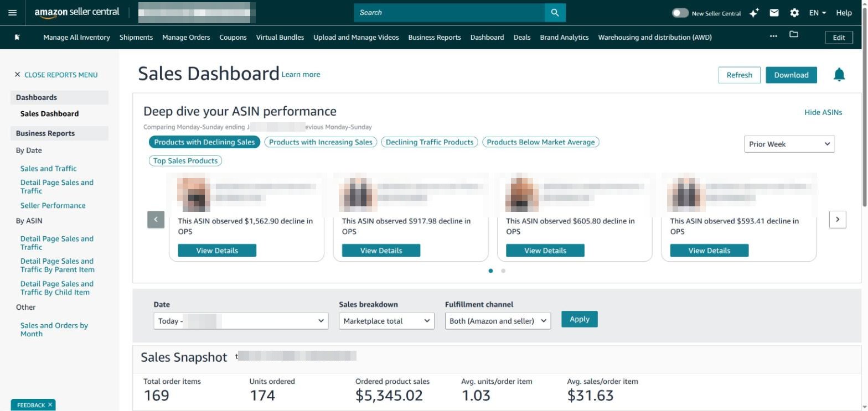Open Detail Page Sales and Traffic By Parent Item
Viewport: 868px width, 411px height.
click(58, 265)
